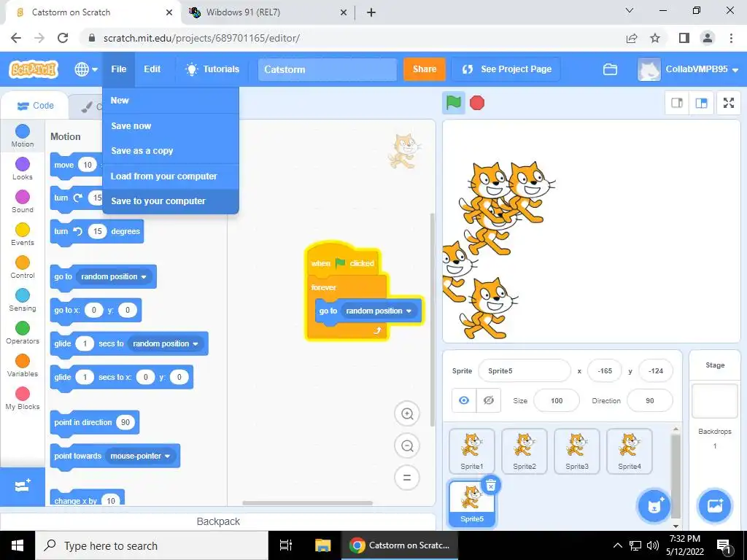Select the Sound category circle
This screenshot has height=560, width=747.
pos(23,197)
